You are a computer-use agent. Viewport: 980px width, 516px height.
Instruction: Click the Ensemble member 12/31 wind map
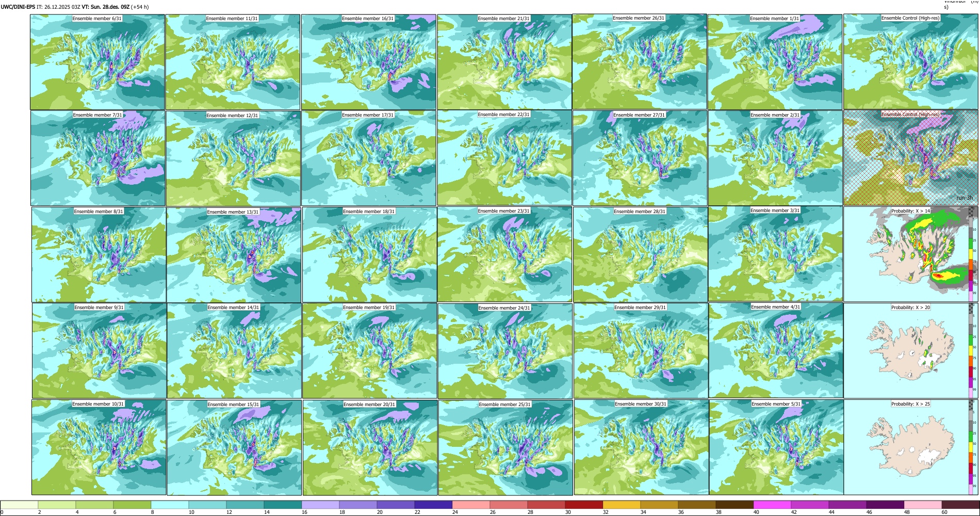pos(233,158)
